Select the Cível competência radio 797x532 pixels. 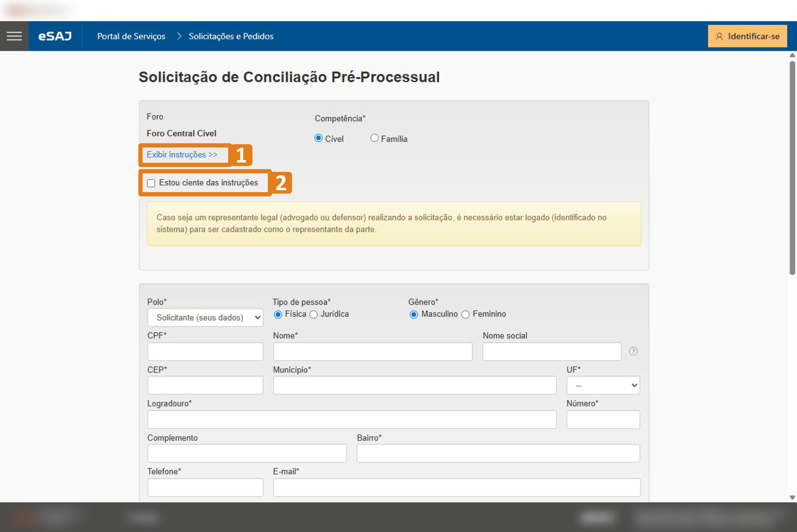318,138
